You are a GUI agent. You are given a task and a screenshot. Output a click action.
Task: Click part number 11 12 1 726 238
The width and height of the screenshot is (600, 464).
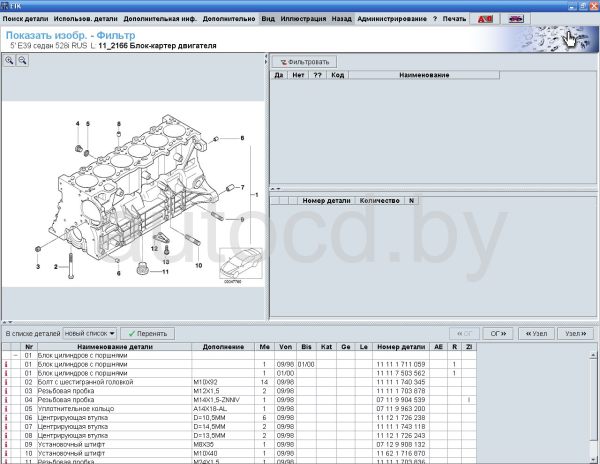401,418
